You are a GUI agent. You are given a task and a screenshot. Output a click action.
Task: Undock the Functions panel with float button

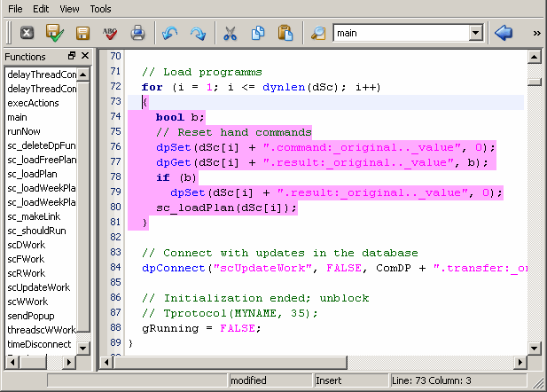(x=72, y=56)
